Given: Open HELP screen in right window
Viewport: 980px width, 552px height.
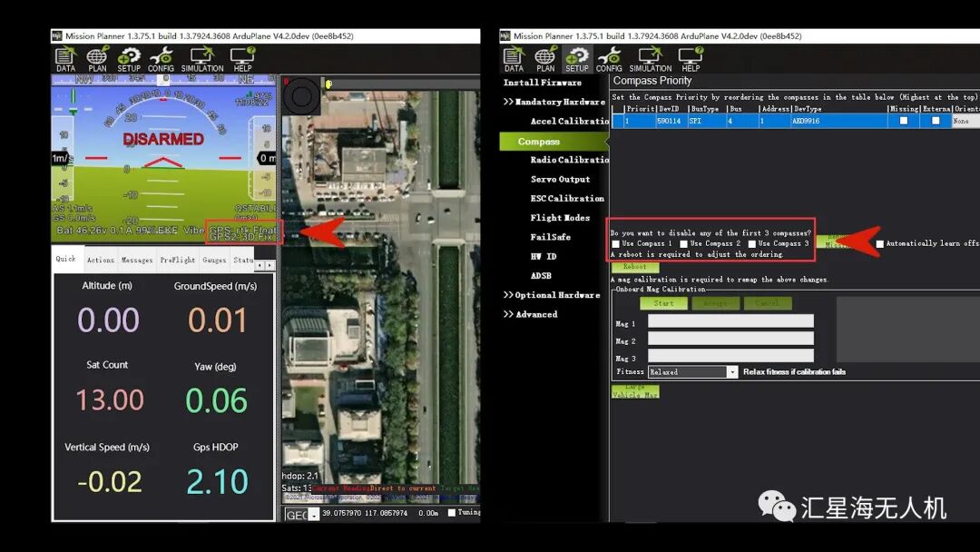Looking at the screenshot, I should 691,59.
